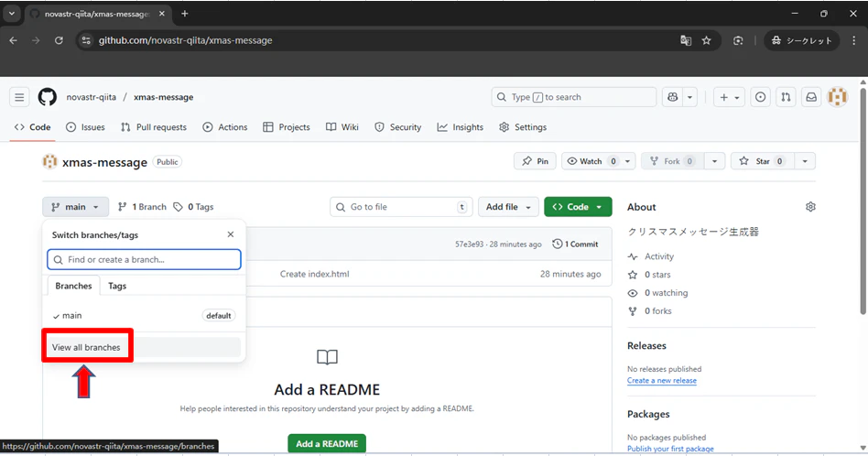The height and width of the screenshot is (456, 868).
Task: Choose the main branch entry
Action: [x=144, y=315]
